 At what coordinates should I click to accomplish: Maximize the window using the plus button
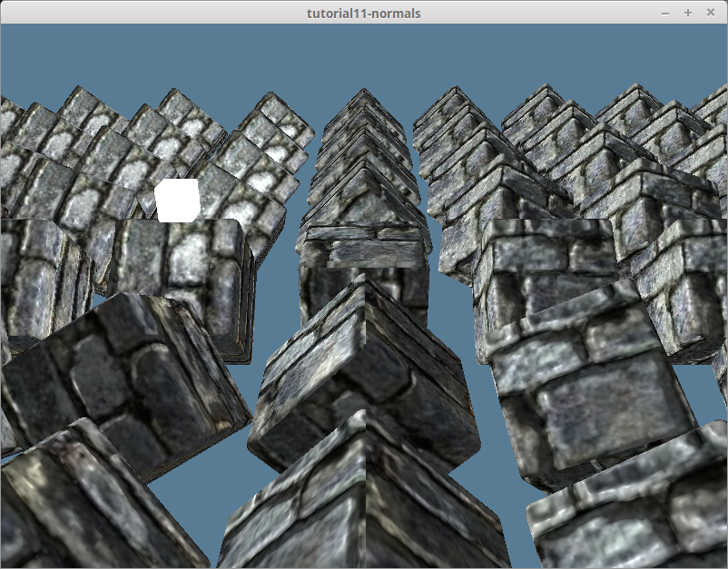[687, 13]
